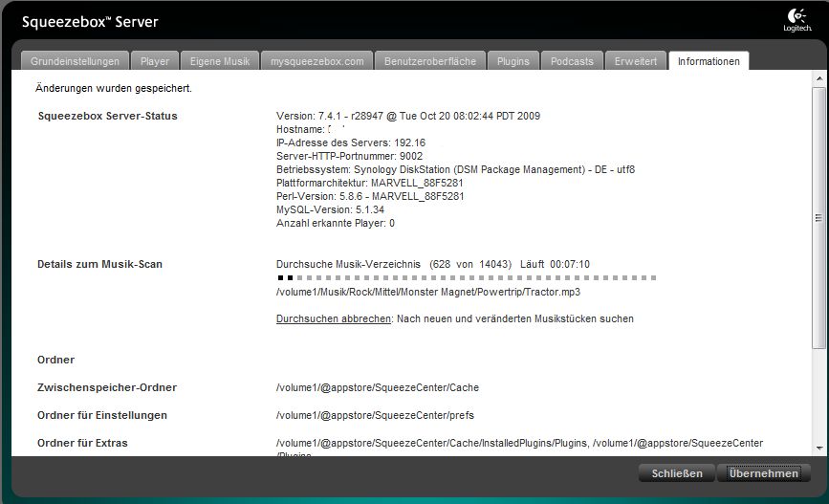This screenshot has width=829, height=504.
Task: Click the Squeezebox Server title
Action: coord(90,21)
